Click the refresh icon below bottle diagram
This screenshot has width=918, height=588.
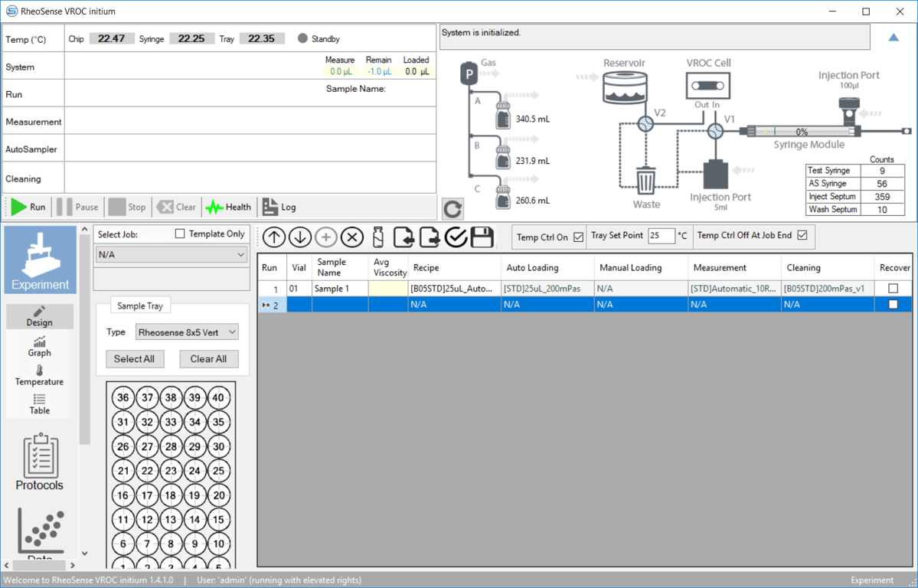click(x=452, y=209)
